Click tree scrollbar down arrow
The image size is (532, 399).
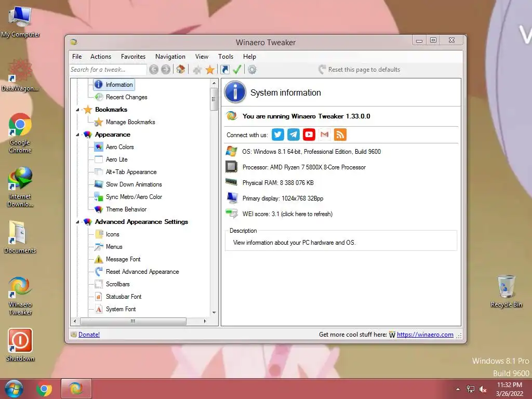(x=214, y=312)
